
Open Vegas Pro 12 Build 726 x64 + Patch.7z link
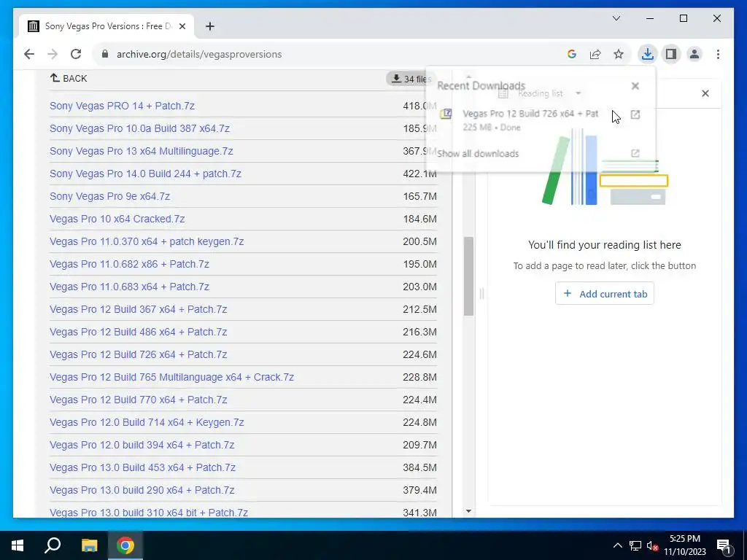(x=138, y=355)
